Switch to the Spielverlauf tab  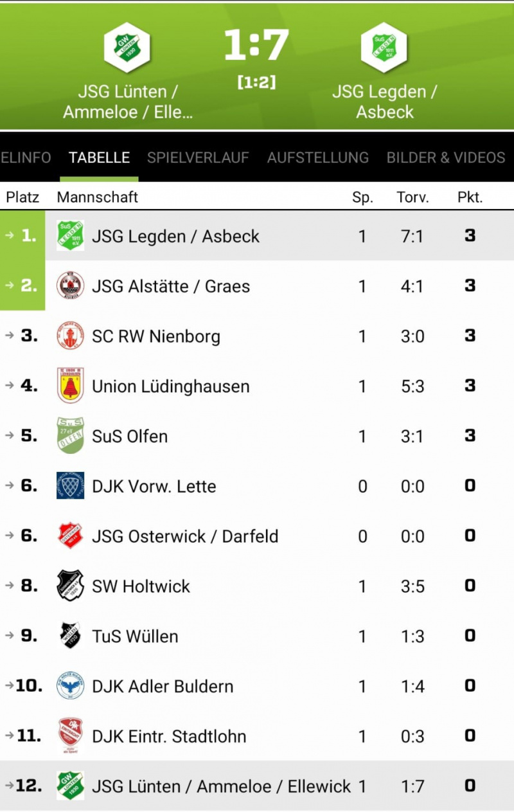pos(198,158)
